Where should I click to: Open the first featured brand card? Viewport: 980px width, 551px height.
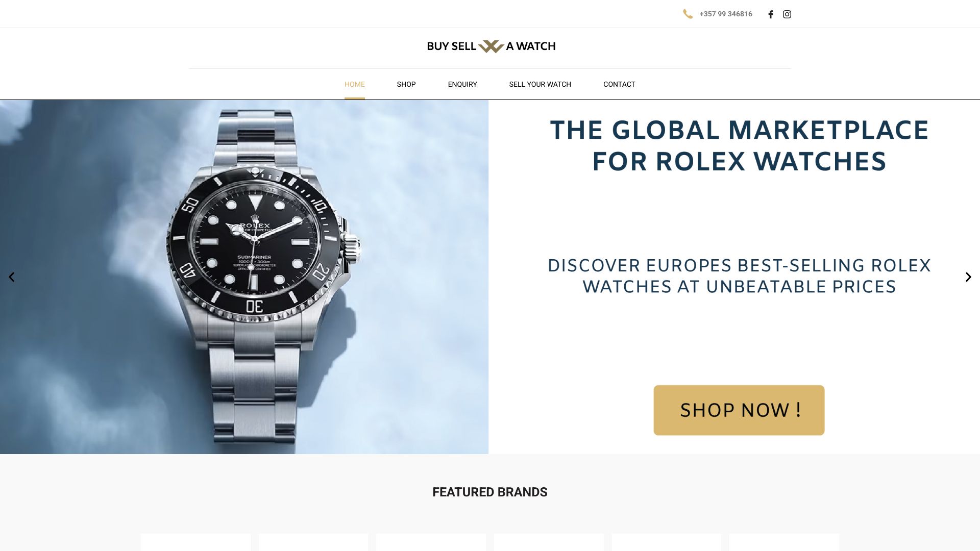tap(195, 542)
